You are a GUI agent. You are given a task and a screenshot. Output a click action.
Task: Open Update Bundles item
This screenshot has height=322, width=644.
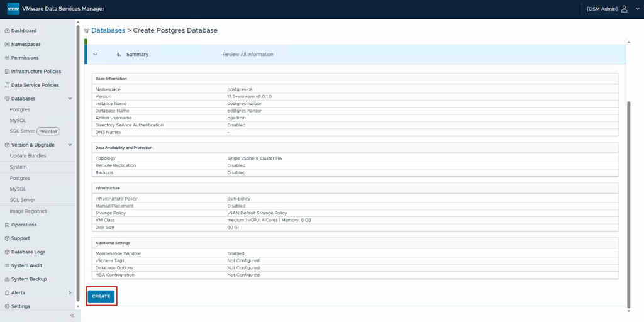28,156
